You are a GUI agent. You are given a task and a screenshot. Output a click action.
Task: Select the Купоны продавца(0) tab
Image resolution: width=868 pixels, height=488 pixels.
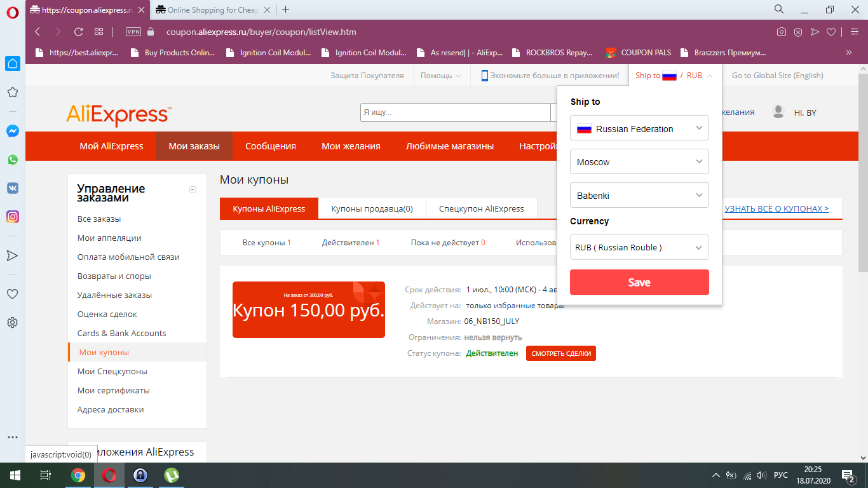click(372, 208)
